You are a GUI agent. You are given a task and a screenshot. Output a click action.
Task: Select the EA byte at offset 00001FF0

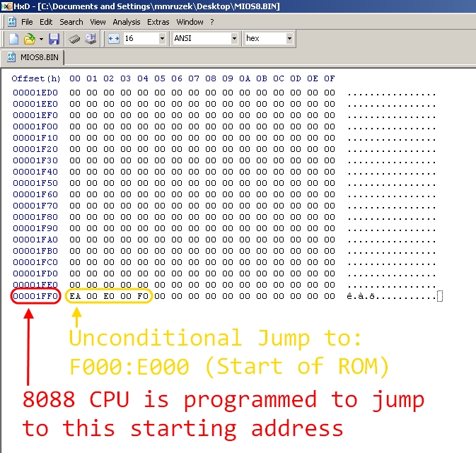(x=75, y=296)
